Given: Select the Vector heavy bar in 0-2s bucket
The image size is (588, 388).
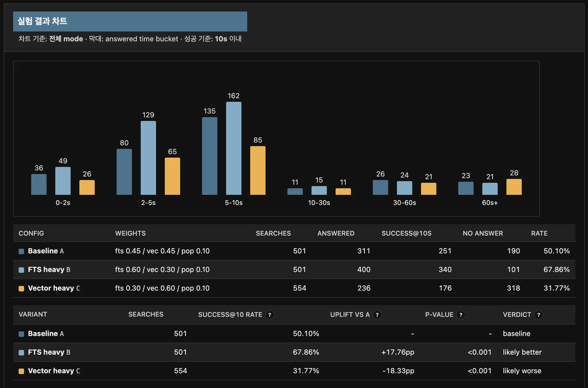Looking at the screenshot, I should [87, 187].
